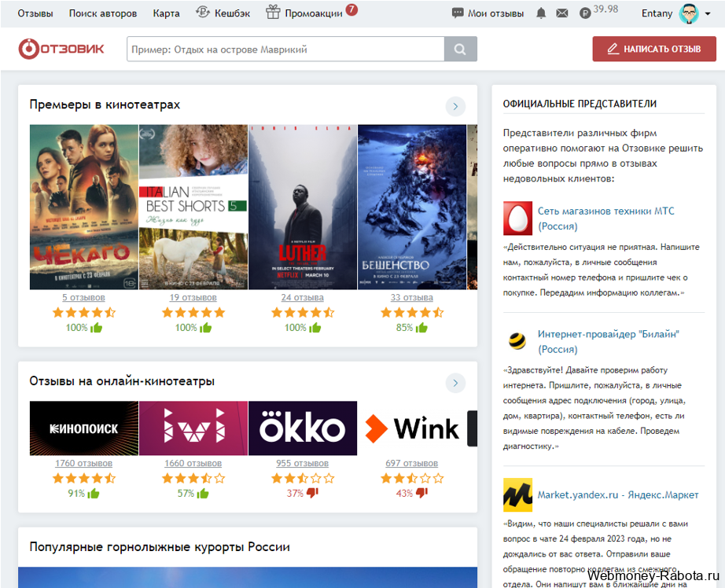
Task: Open messages envelope icon
Action: coord(561,13)
